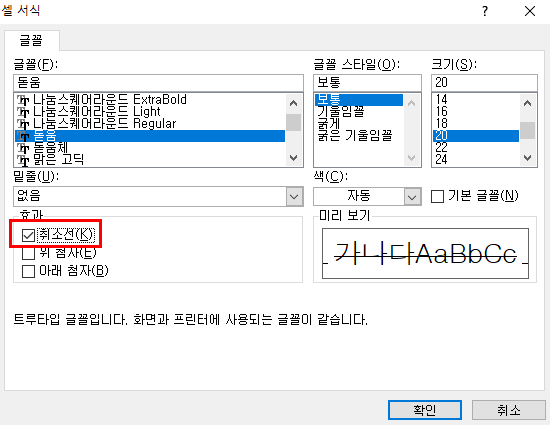Enable the 위 첨자 superscript checkbox

coord(28,253)
